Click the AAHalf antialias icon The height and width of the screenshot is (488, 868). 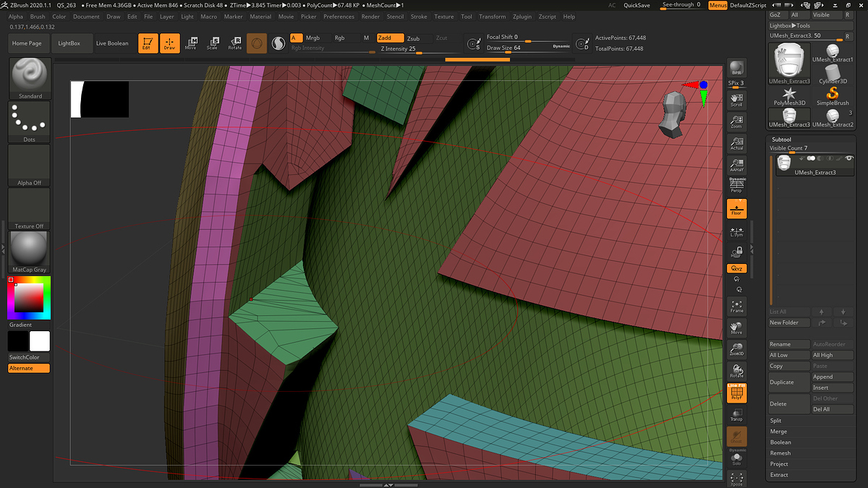(736, 165)
